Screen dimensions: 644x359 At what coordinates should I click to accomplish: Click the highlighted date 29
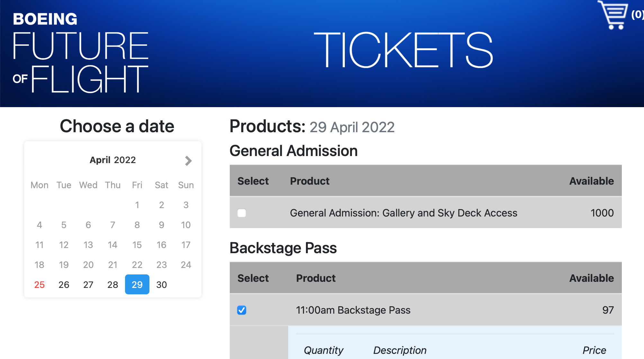pos(137,285)
